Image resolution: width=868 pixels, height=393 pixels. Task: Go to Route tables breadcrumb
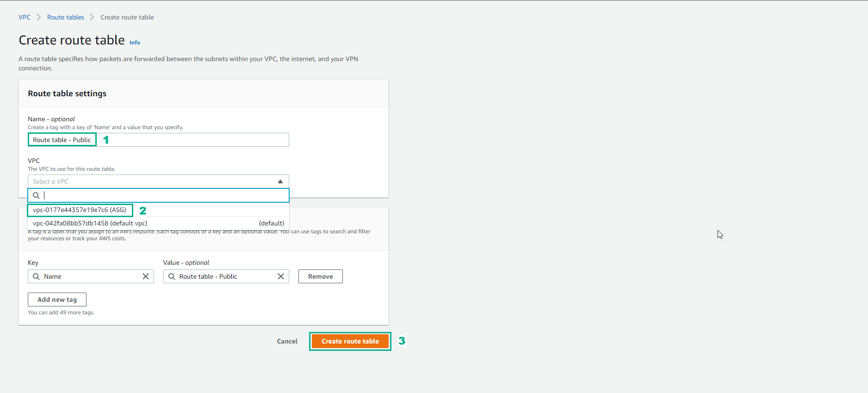coord(66,17)
